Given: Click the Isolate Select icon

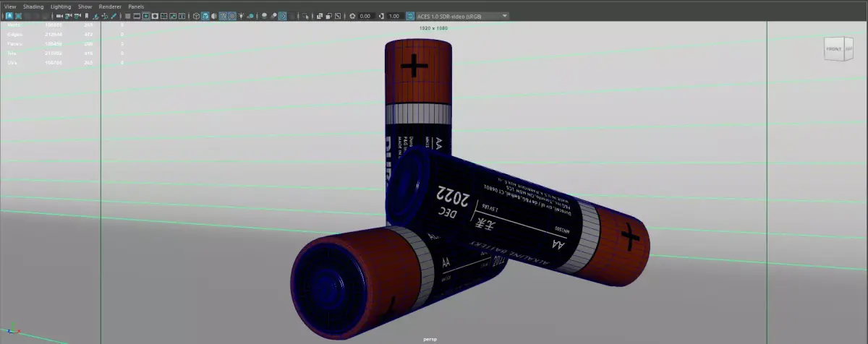Looking at the screenshot, I should (x=305, y=16).
